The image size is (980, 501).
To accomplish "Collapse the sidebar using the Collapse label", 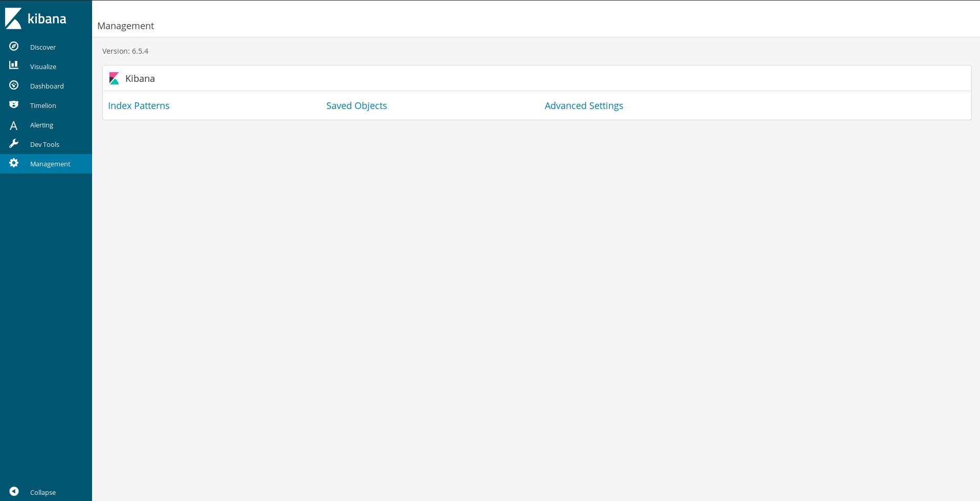I will pyautogui.click(x=43, y=492).
